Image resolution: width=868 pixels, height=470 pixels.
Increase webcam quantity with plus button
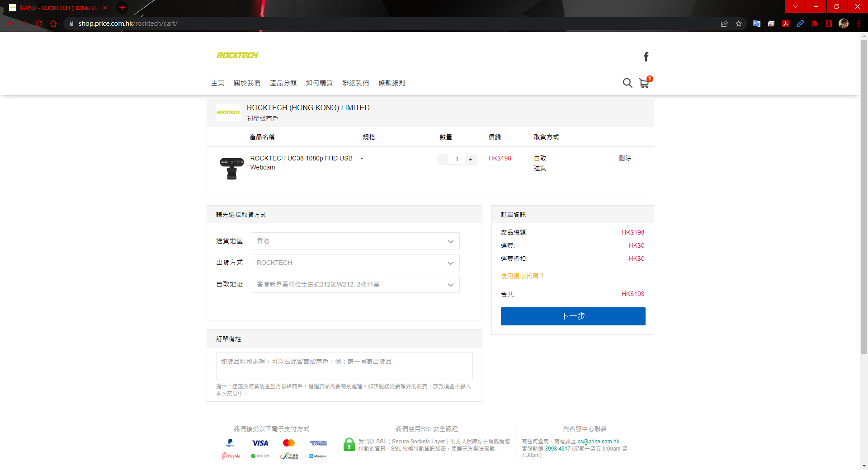(x=471, y=159)
